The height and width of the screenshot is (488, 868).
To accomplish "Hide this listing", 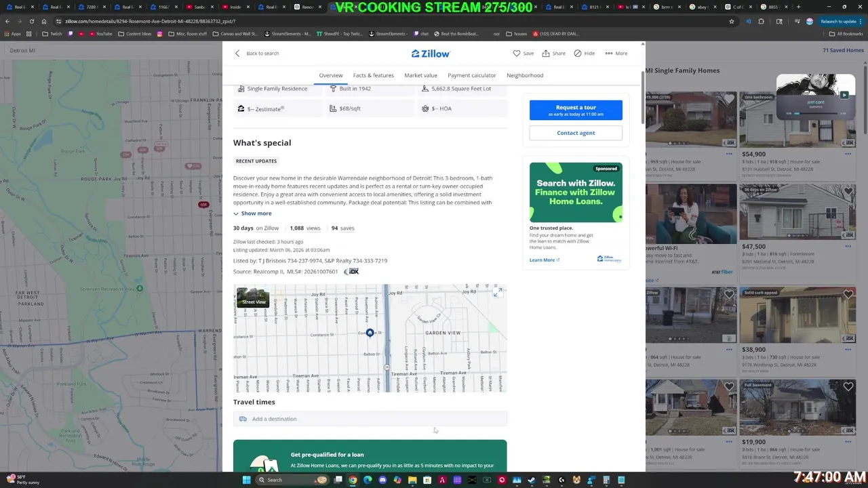I will click(x=584, y=54).
